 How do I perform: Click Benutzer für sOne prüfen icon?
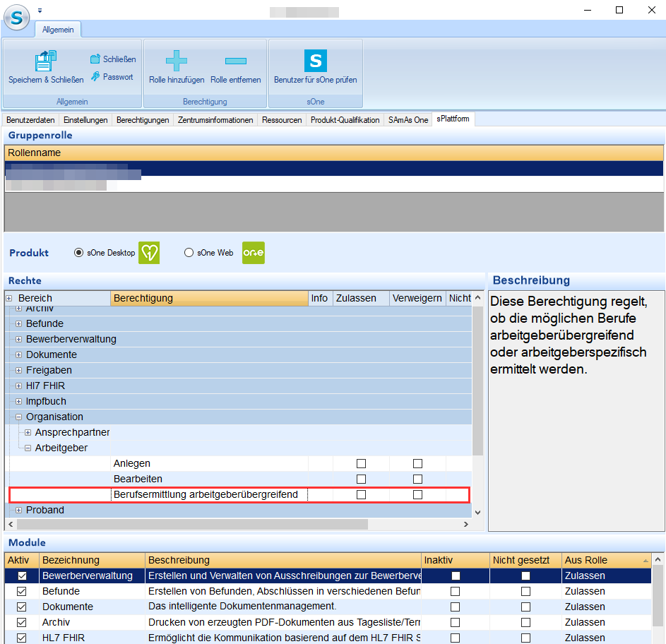(x=315, y=61)
